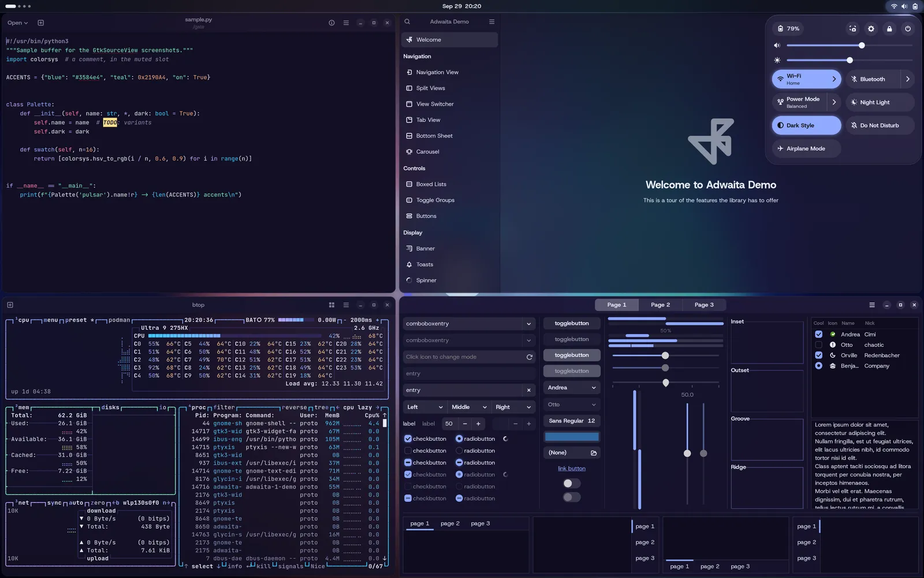
Task: Click the spin button plus next to 50
Action: [478, 424]
